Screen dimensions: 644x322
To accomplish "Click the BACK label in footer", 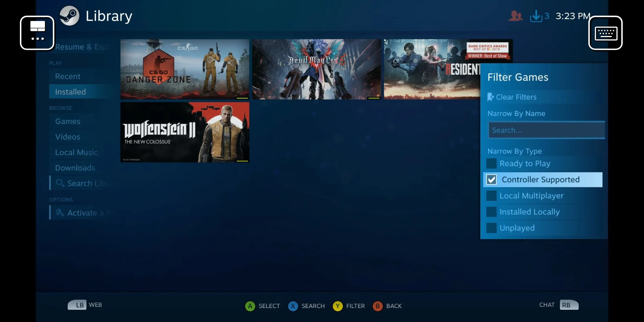I will click(394, 306).
